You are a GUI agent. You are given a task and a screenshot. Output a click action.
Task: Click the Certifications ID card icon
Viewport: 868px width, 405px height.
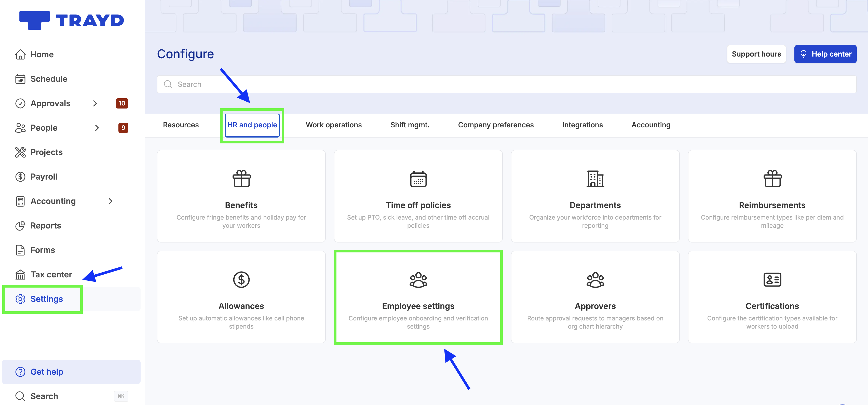772,280
